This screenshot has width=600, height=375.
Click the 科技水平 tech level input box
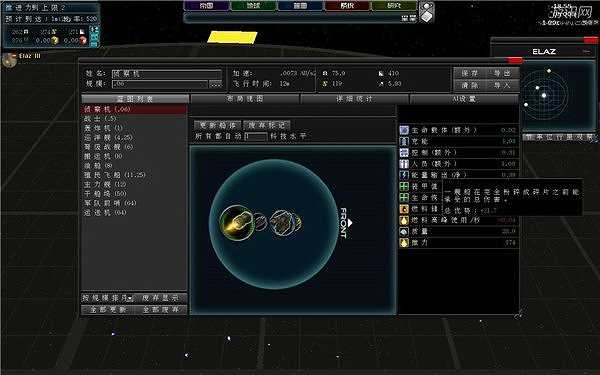point(256,136)
